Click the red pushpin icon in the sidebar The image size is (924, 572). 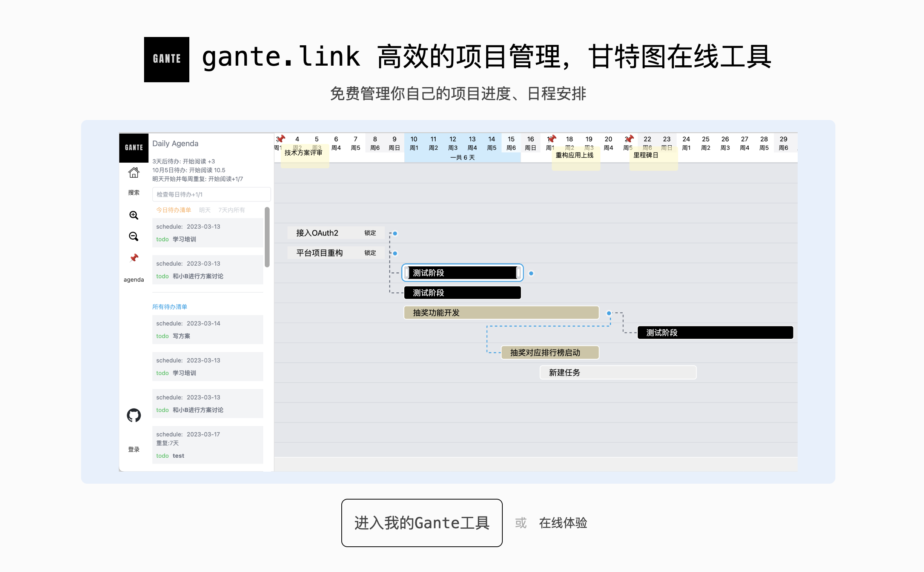[134, 258]
